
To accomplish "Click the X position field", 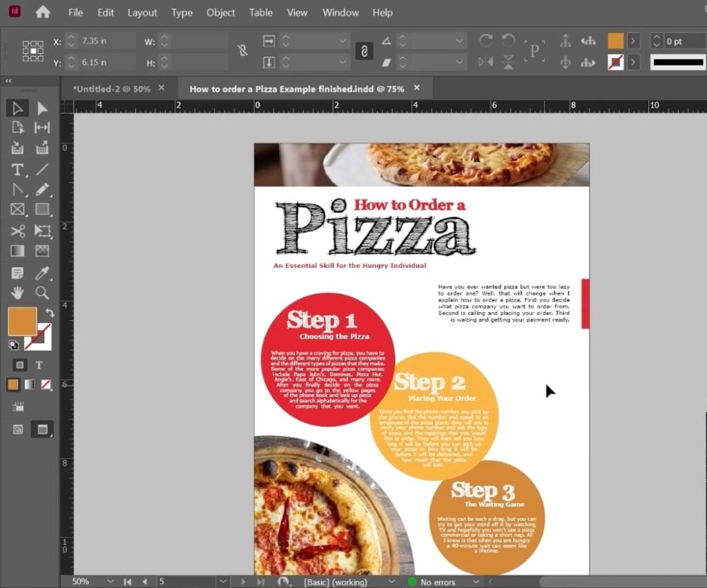I will (x=106, y=41).
